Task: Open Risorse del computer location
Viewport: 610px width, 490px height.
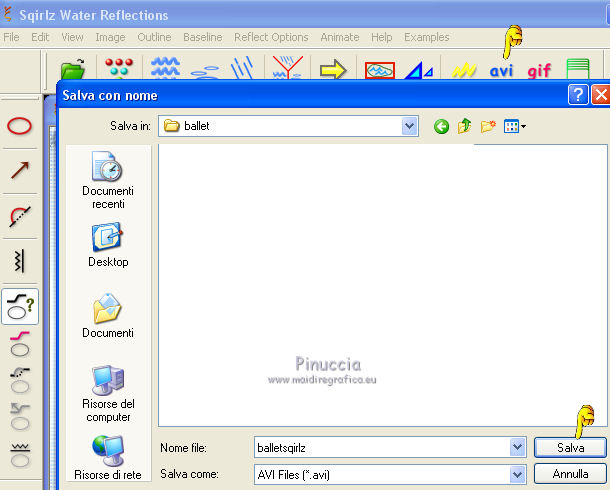Action: [108, 394]
